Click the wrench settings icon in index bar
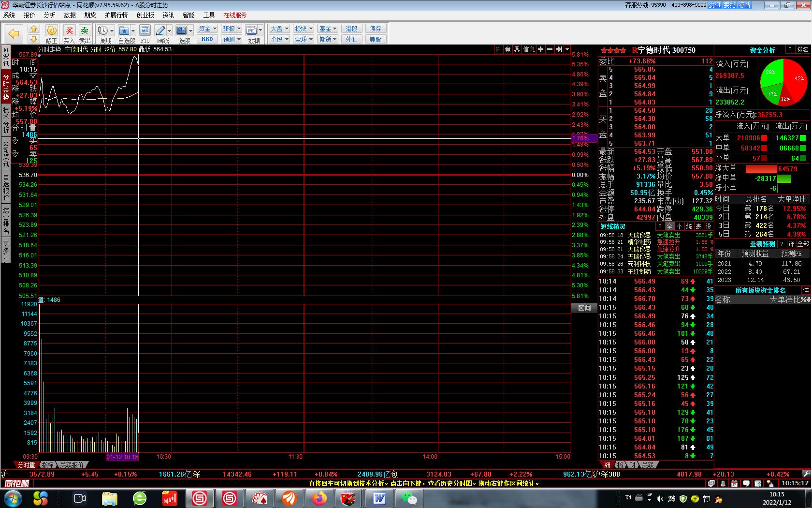Image resolution: width=812 pixels, height=508 pixels. point(806,474)
